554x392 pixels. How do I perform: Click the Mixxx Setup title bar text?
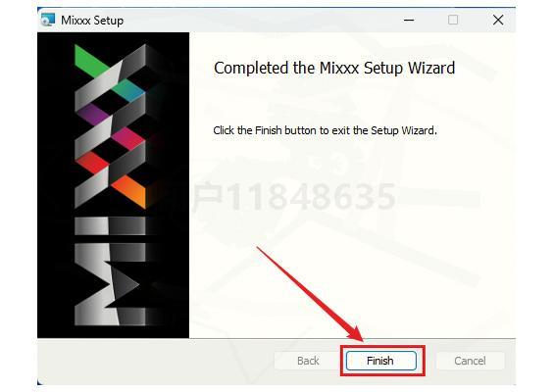92,21
